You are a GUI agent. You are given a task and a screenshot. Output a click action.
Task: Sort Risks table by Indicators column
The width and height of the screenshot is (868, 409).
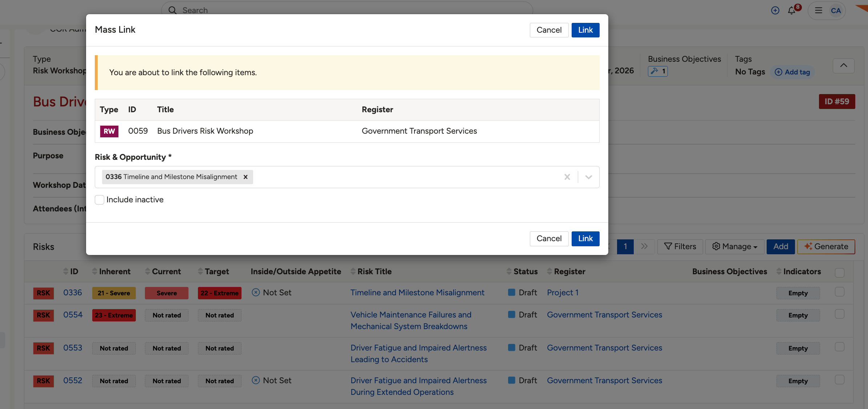point(799,272)
